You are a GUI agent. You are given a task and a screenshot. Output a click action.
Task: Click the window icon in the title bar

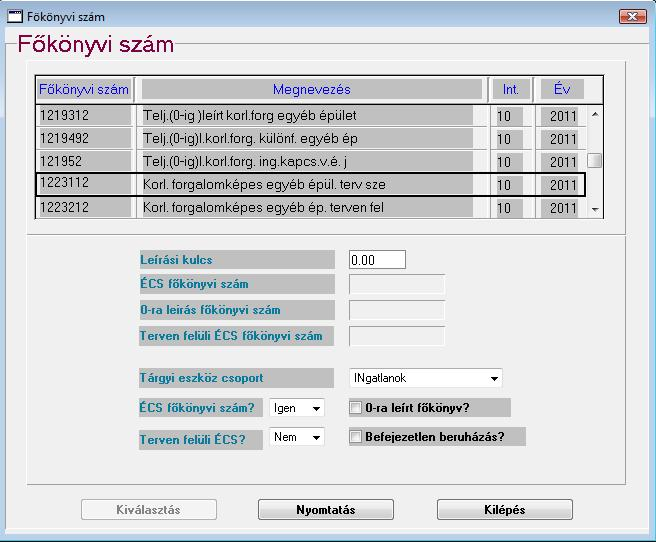point(15,17)
